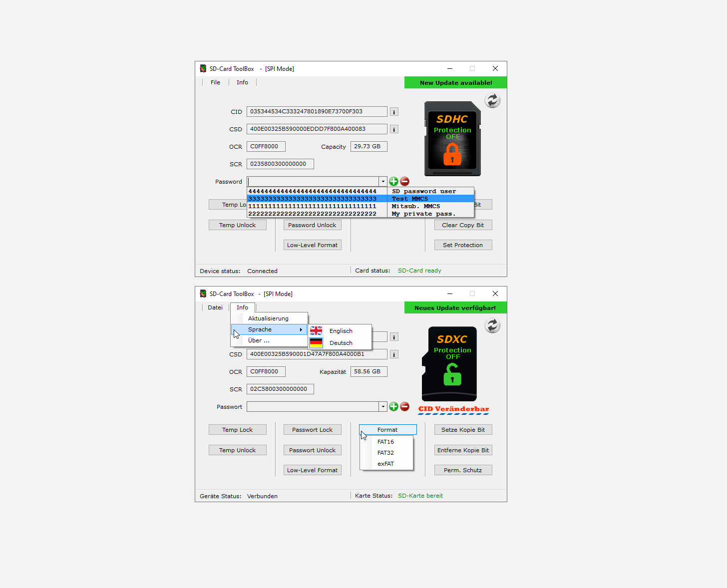Add password with green plus, English window
The height and width of the screenshot is (588, 727).
click(393, 181)
